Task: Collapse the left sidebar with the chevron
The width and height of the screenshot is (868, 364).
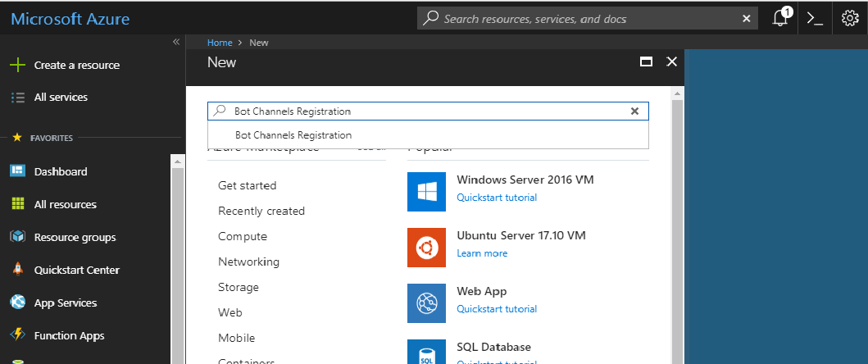Action: click(175, 42)
